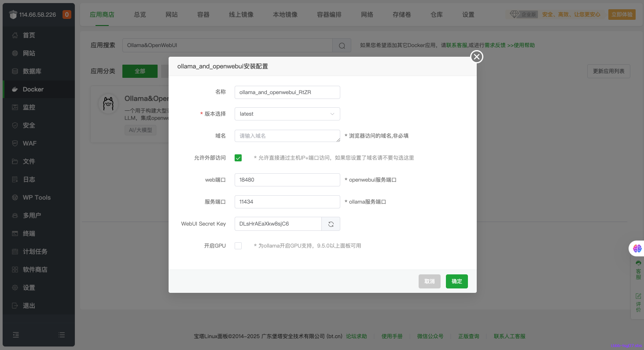
Task: Open the 容器编排 tab
Action: click(x=329, y=15)
